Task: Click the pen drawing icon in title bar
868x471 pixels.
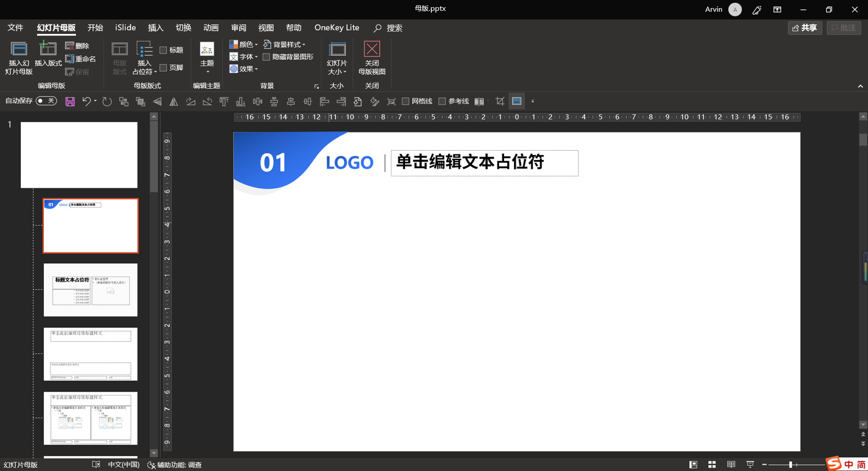Action: 757,10
